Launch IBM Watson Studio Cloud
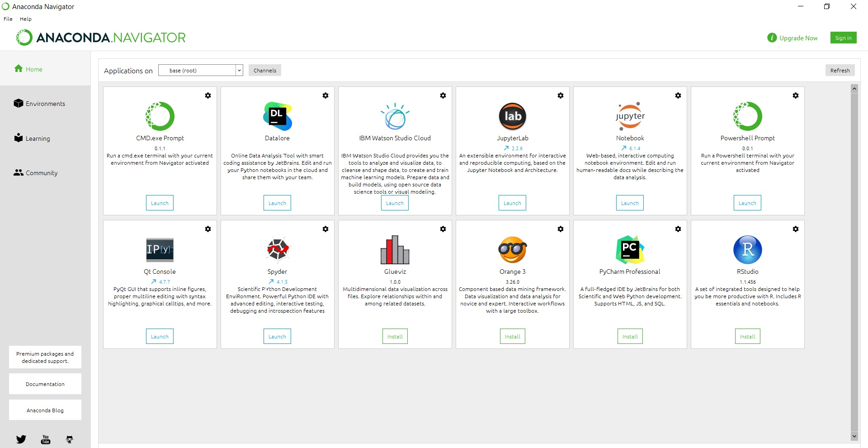Screen dimensions: 868x448 (x=395, y=203)
